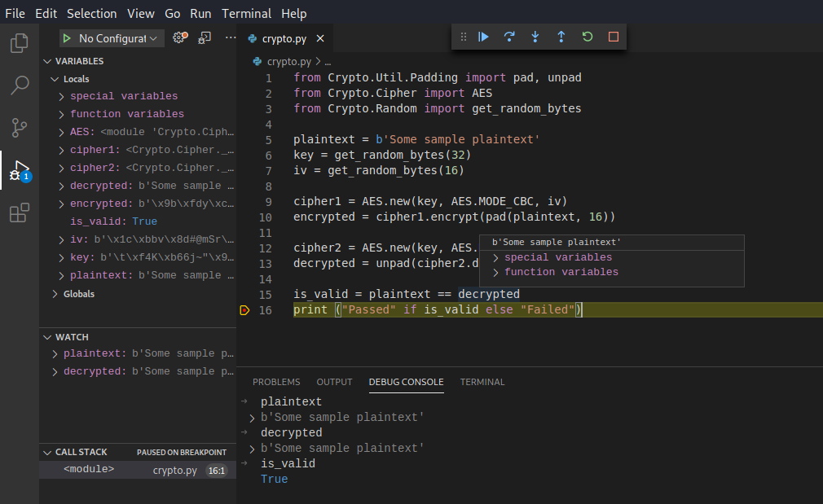Click Step Over in debug toolbar
823x504 pixels.
[x=509, y=37]
